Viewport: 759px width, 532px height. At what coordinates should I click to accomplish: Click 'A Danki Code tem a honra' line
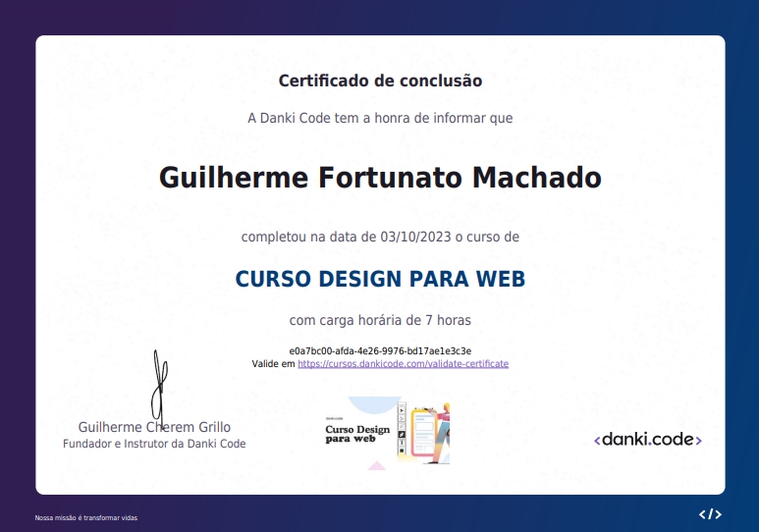click(380, 119)
